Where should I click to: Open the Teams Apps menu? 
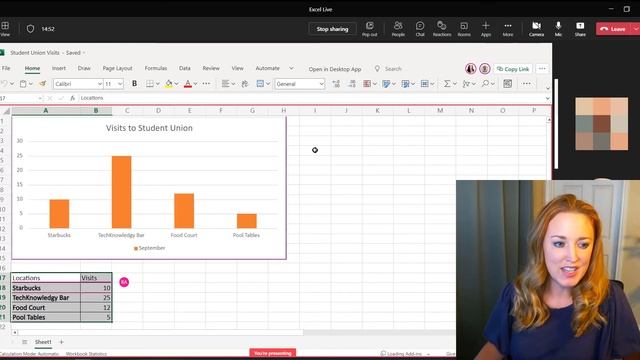point(486,29)
